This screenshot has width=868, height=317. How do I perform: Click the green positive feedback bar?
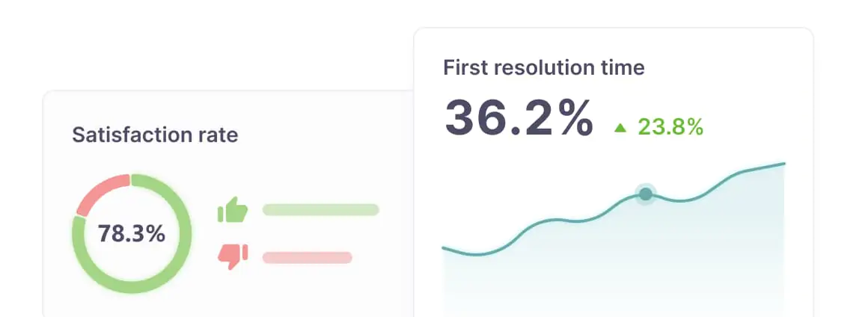(x=320, y=209)
